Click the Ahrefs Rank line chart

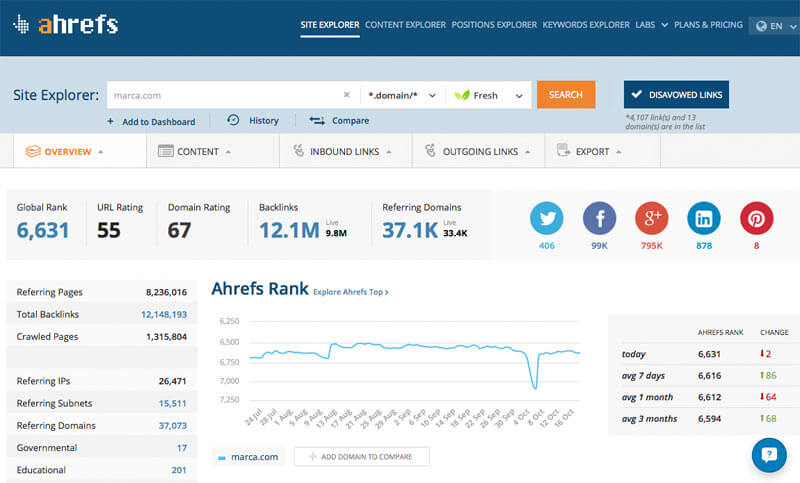(414, 360)
